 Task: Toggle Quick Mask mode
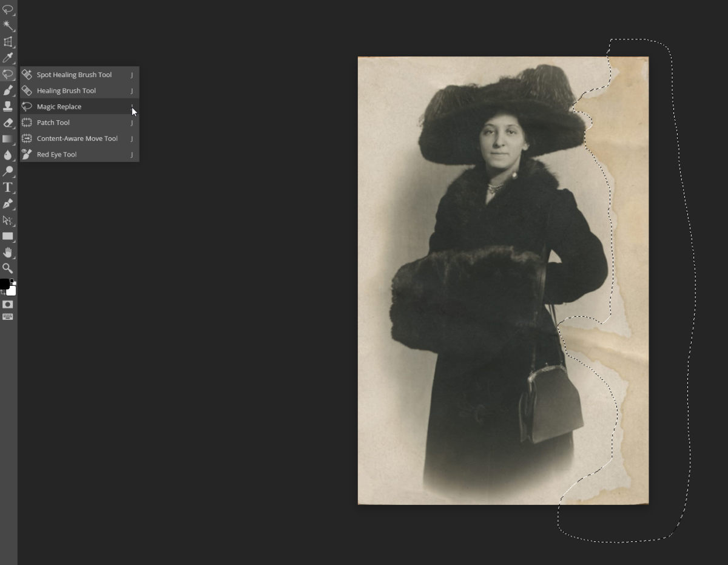tap(8, 305)
